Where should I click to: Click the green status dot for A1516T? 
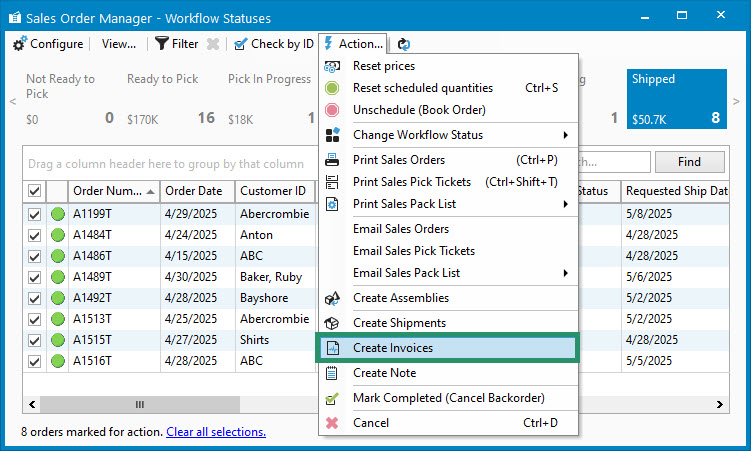[x=58, y=361]
